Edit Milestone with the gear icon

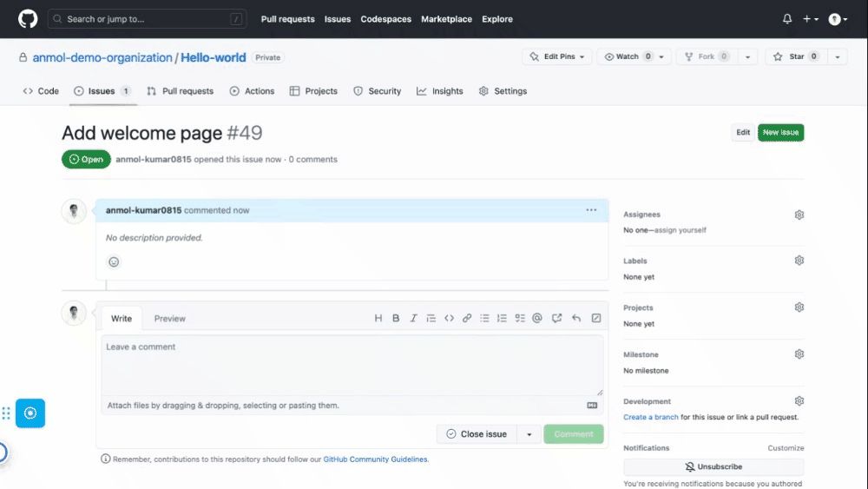(799, 354)
